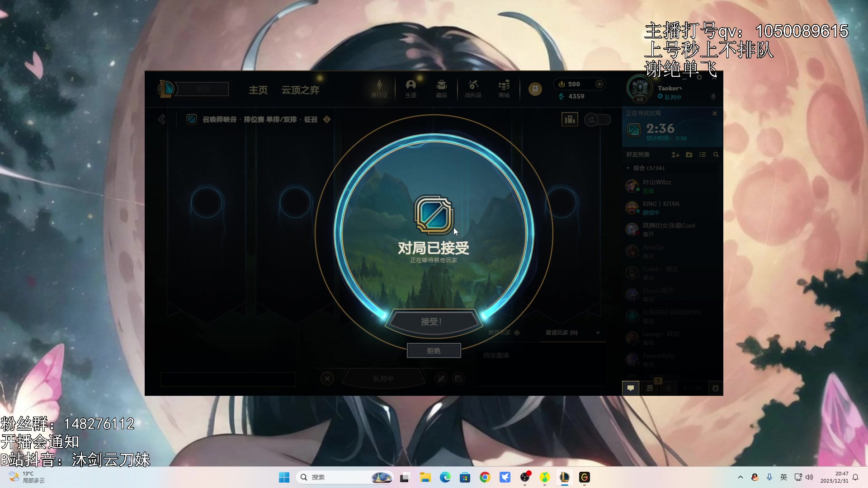Select friend 跳舞的女孩最Cool
This screenshot has height=488, width=868.
point(672,229)
